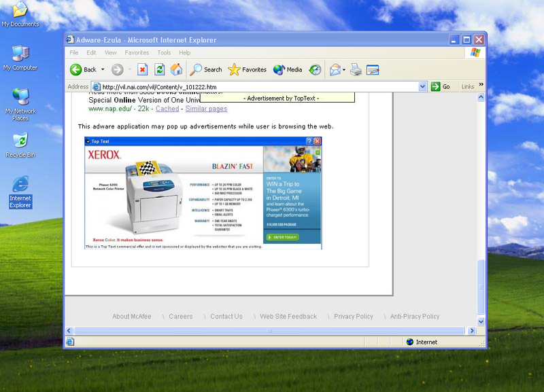The height and width of the screenshot is (392, 544).
Task: Click the Forward navigation arrow
Action: [117, 70]
